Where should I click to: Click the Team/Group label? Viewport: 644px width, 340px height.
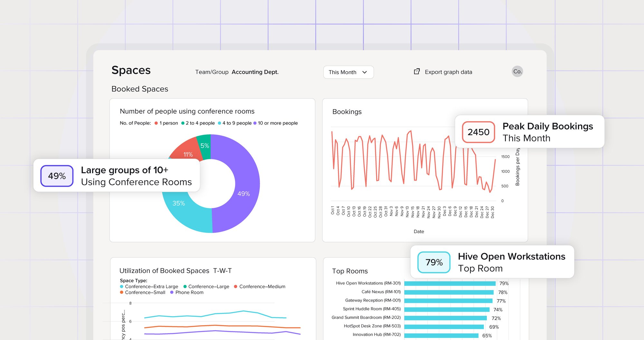click(x=212, y=72)
